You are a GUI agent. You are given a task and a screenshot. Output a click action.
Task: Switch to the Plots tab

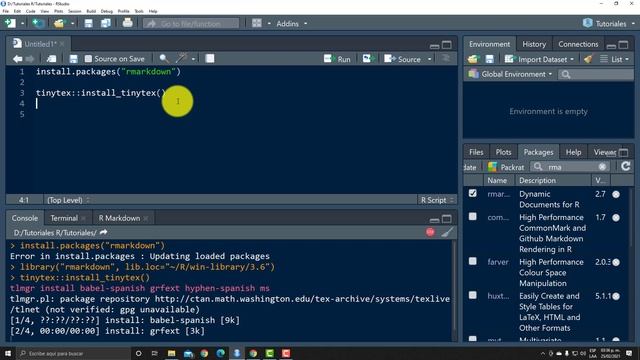[503, 152]
